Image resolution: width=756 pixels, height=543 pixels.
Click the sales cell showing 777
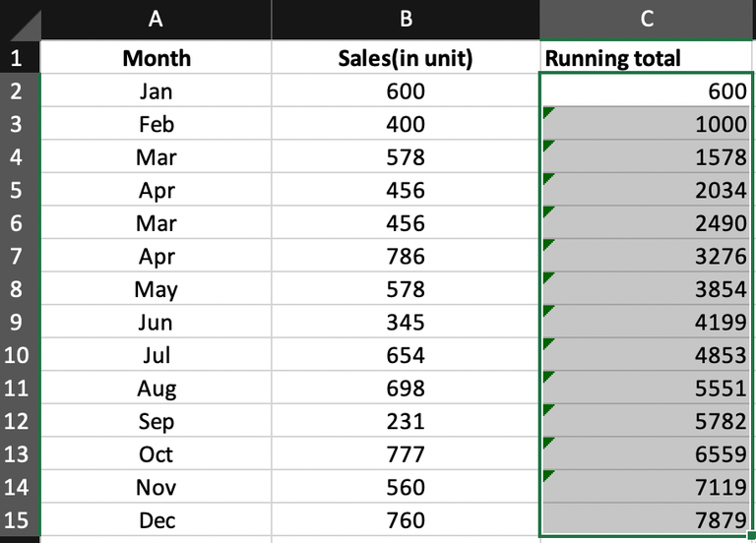click(x=406, y=453)
